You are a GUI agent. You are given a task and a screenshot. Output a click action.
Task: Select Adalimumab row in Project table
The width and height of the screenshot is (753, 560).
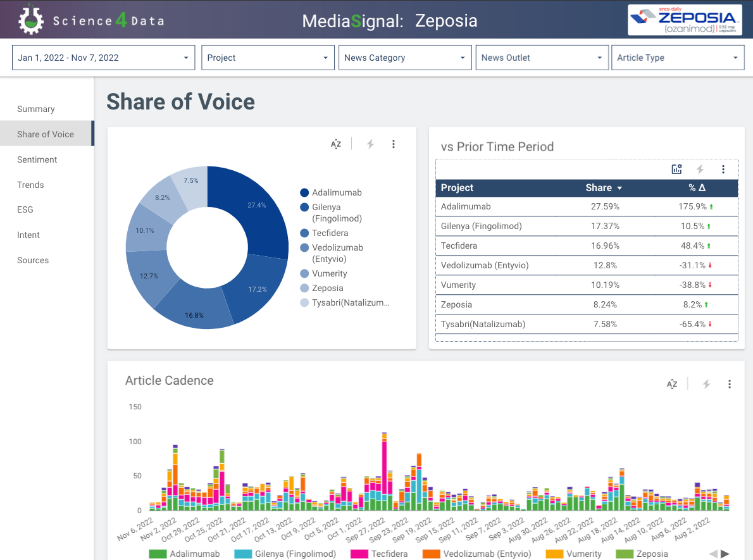coord(587,206)
